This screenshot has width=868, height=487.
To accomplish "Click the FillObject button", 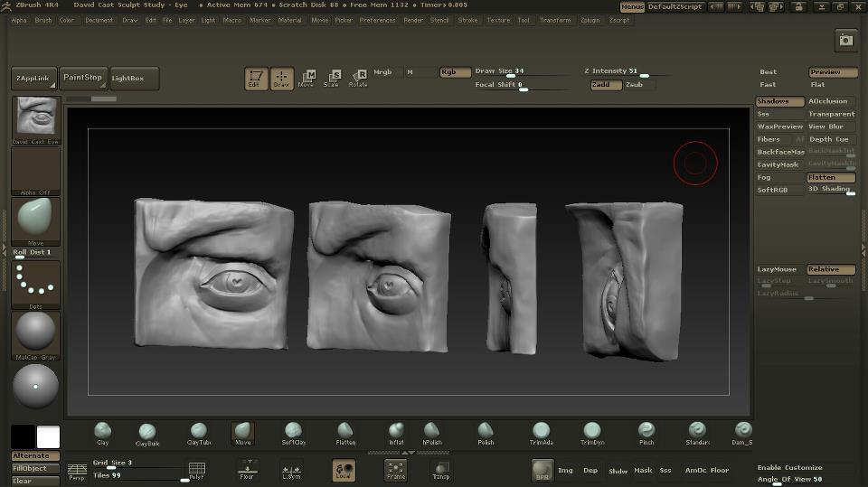I will (x=35, y=468).
